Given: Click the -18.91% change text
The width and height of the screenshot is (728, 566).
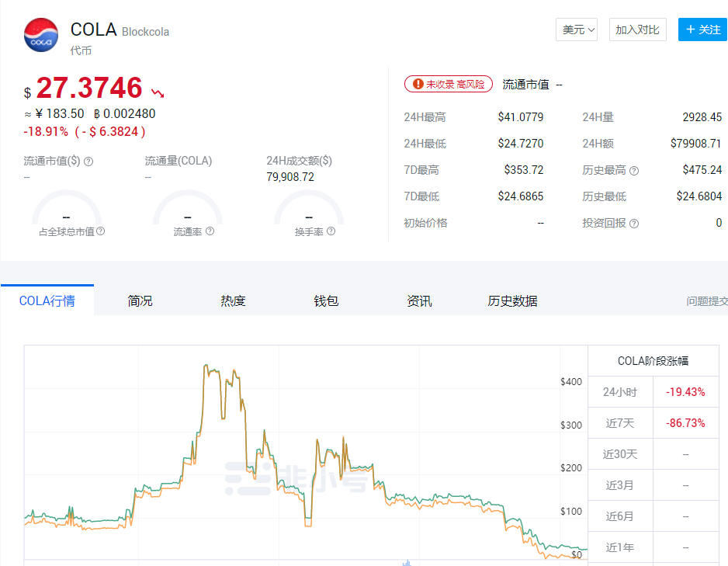Looking at the screenshot, I should coord(46,131).
